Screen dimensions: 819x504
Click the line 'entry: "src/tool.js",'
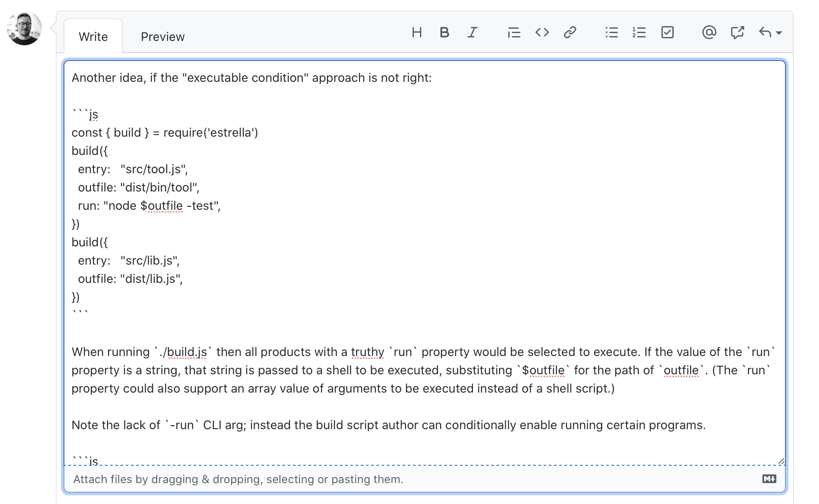click(x=133, y=169)
